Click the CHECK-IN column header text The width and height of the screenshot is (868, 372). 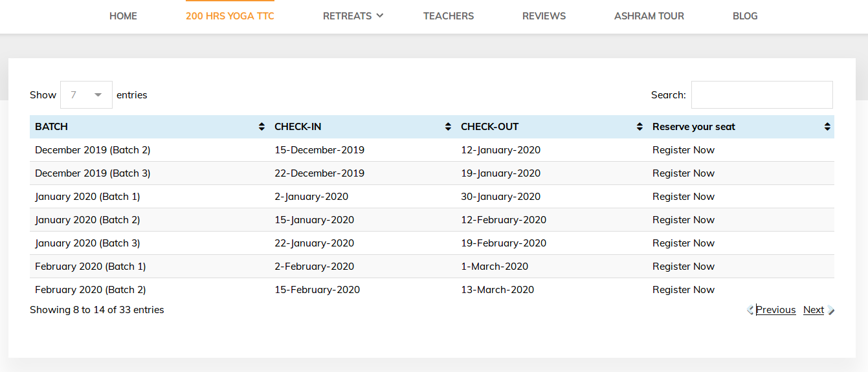(x=298, y=127)
